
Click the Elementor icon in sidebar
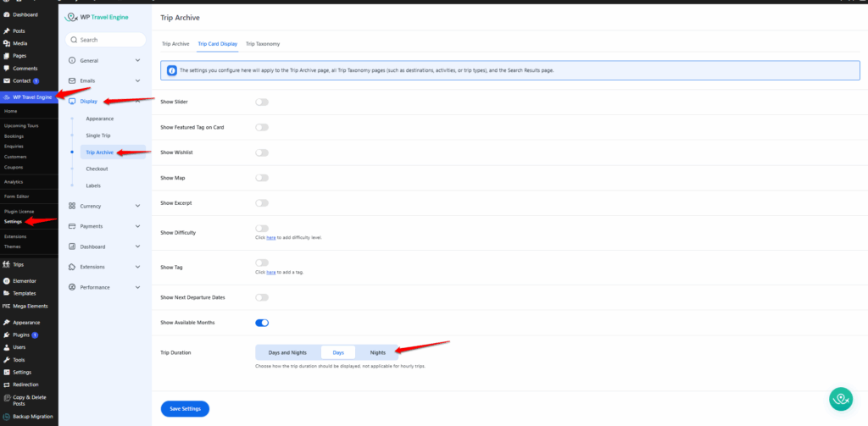[x=7, y=280]
